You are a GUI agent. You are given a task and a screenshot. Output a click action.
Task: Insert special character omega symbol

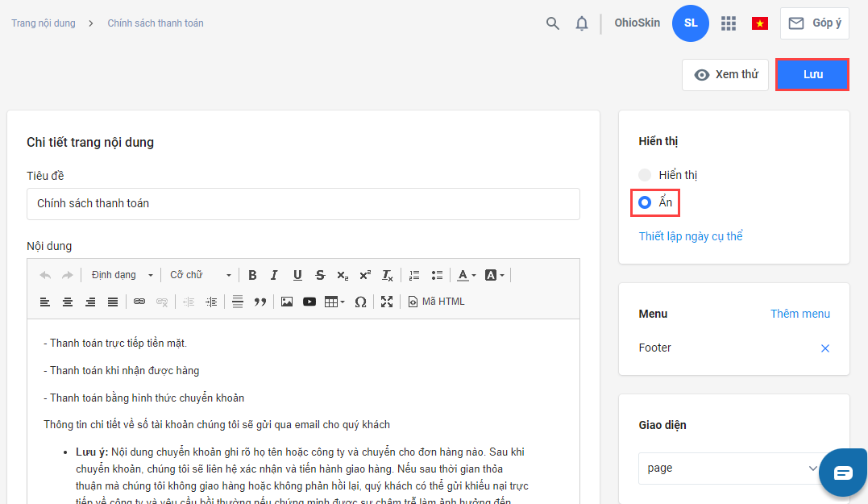pos(360,302)
